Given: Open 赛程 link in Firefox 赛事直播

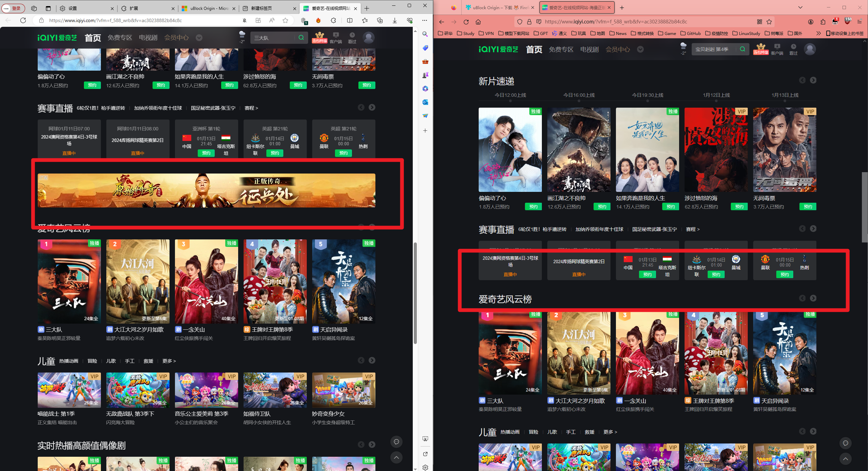Looking at the screenshot, I should (x=692, y=230).
